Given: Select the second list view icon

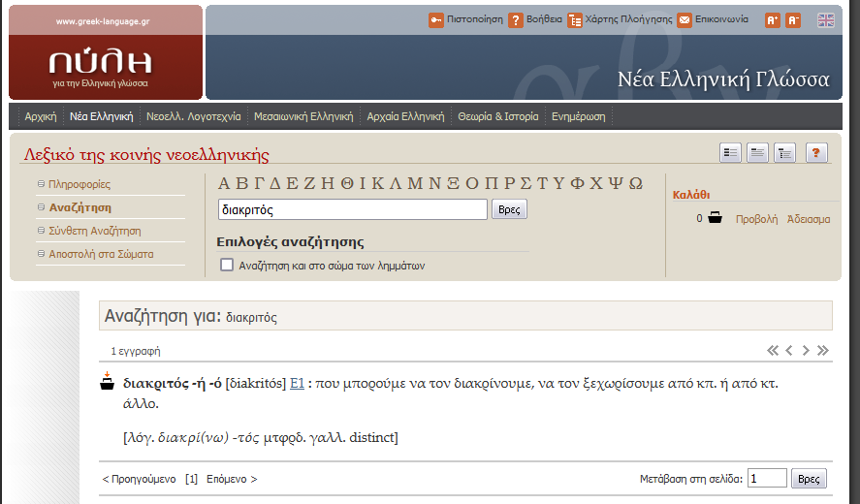Looking at the screenshot, I should coord(757,153).
